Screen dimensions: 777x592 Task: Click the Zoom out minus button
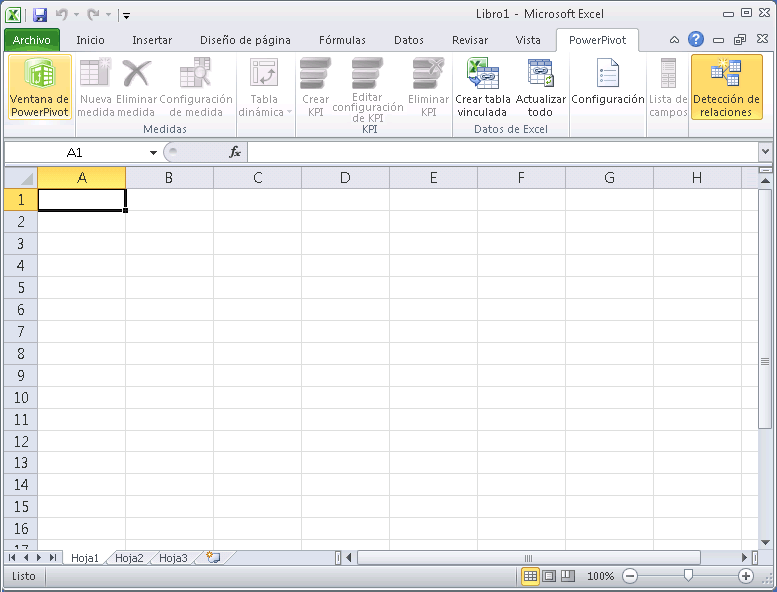click(x=630, y=576)
